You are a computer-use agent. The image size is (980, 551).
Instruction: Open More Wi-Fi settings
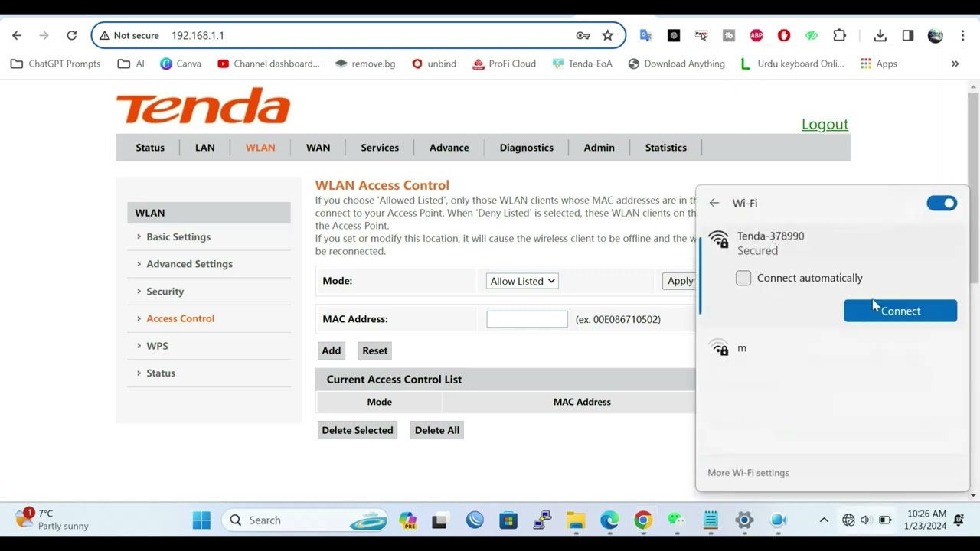coord(748,473)
